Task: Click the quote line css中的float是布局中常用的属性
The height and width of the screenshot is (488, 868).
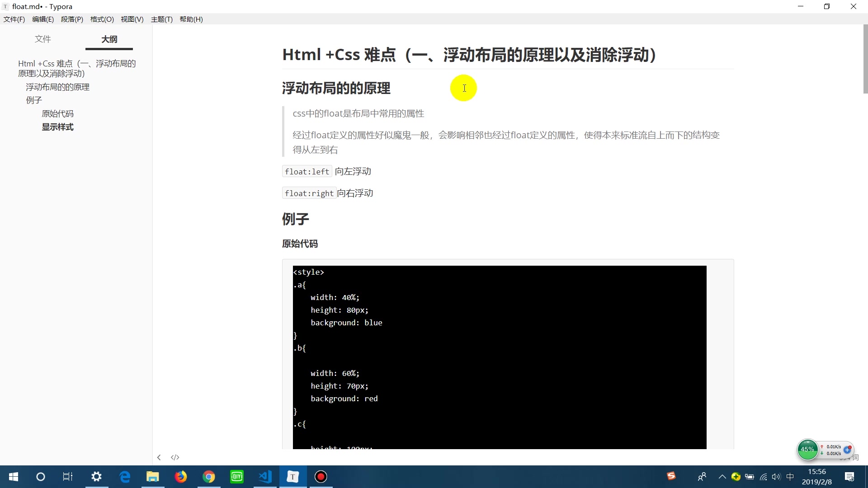Action: click(358, 113)
